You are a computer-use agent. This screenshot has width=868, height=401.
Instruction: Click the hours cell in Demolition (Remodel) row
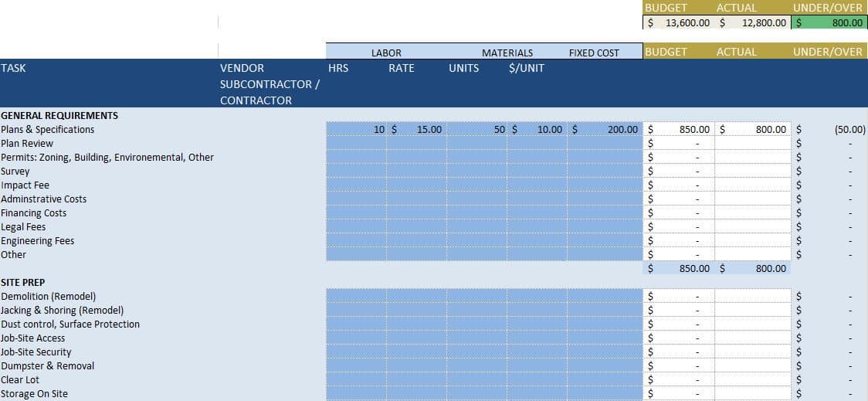[x=357, y=297]
